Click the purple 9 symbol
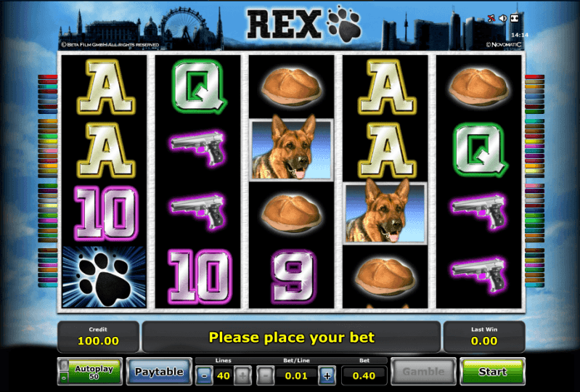 pyautogui.click(x=293, y=277)
